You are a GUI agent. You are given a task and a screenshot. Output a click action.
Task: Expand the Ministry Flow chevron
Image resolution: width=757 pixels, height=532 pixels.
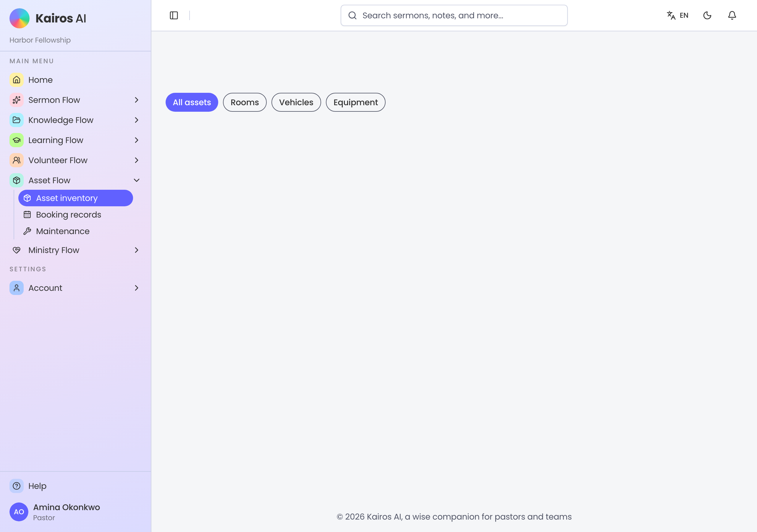pos(137,250)
